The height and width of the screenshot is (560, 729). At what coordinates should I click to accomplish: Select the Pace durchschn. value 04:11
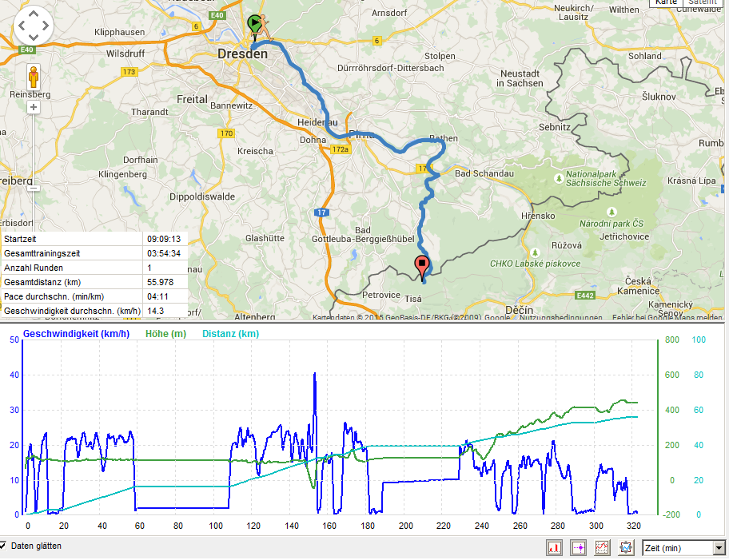pos(157,296)
